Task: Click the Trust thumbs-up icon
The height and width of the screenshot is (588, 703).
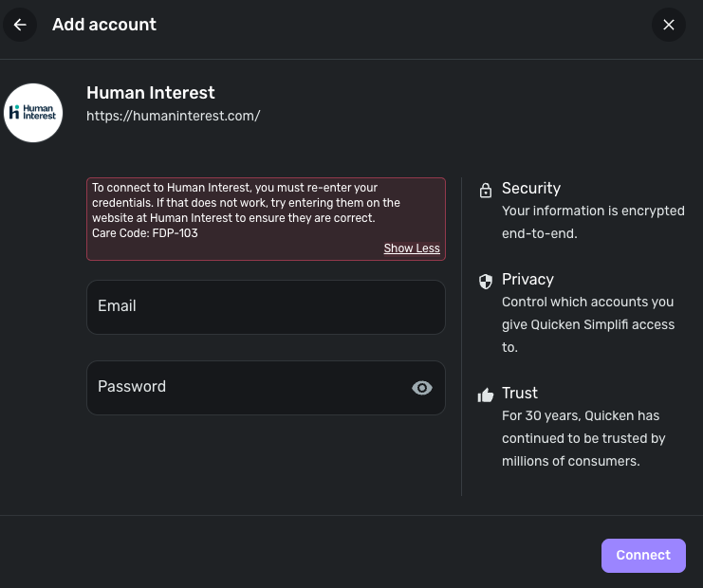Action: click(486, 395)
